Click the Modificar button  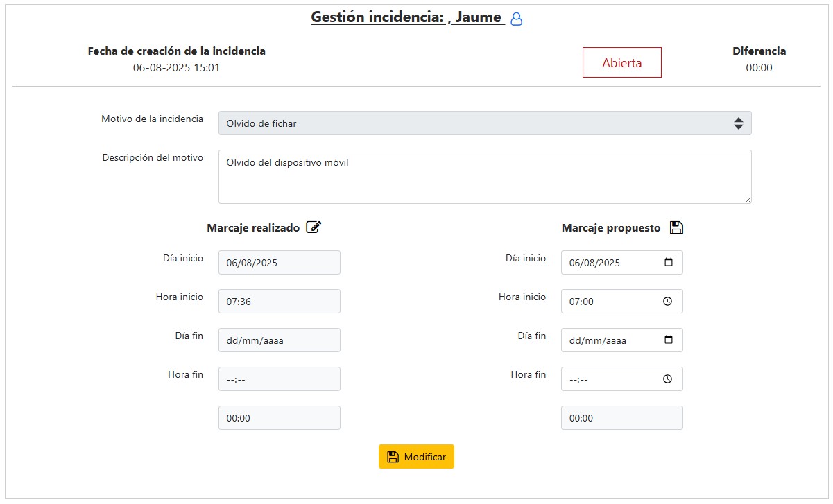coord(416,457)
